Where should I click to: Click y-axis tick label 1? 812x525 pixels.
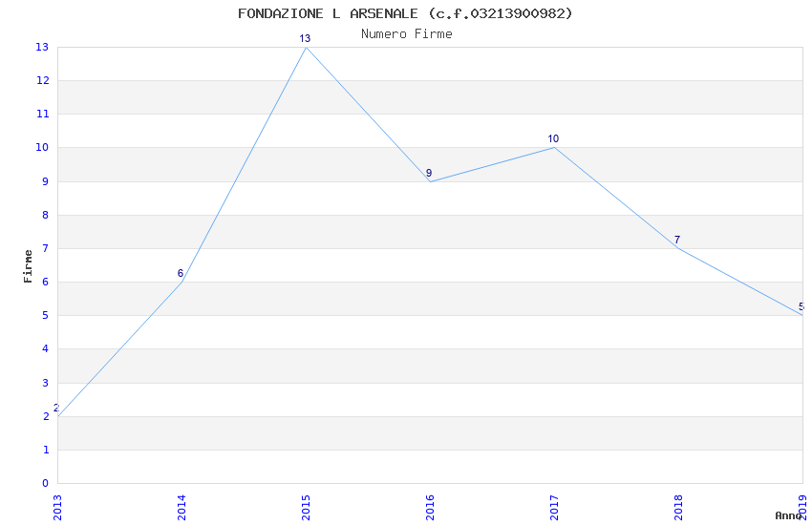pyautogui.click(x=46, y=450)
